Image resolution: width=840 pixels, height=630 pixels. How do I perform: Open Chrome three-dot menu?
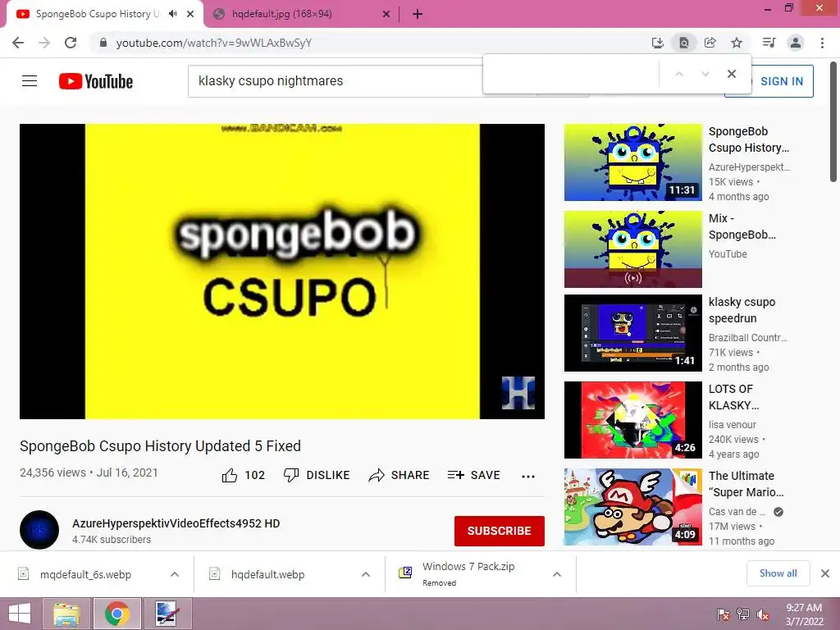point(822,43)
